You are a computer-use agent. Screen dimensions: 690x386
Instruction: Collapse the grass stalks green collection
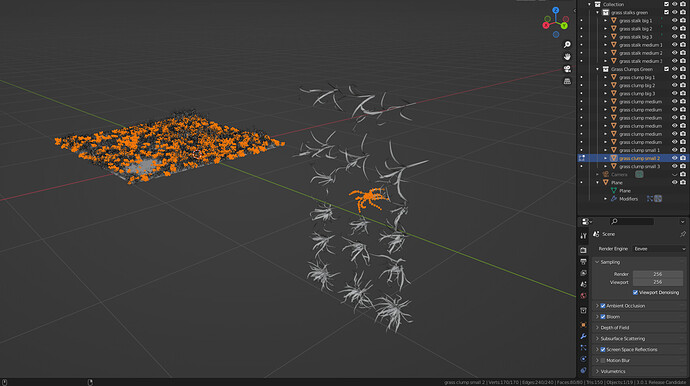tap(598, 12)
